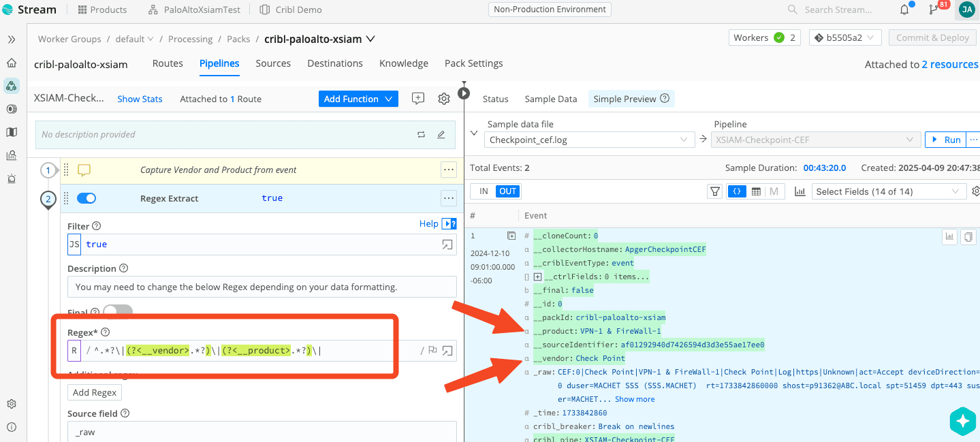Enable the Final toggle switch
The width and height of the screenshot is (980, 442).
tap(117, 313)
